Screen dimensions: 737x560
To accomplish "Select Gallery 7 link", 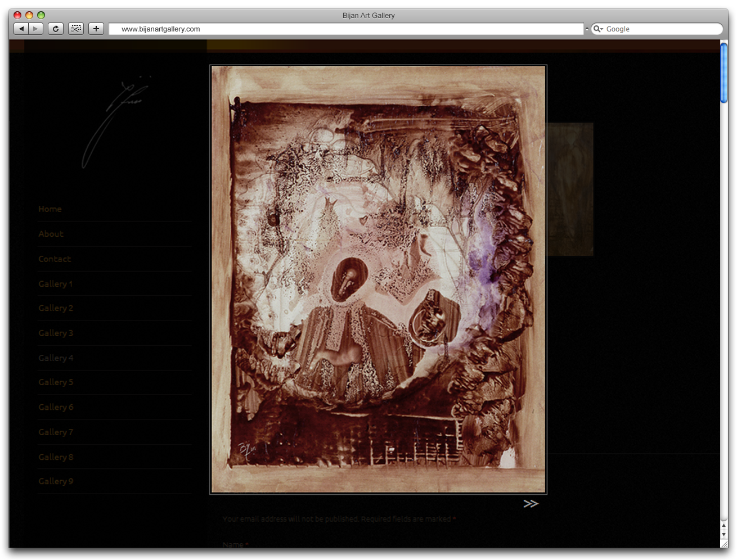I will tap(56, 432).
